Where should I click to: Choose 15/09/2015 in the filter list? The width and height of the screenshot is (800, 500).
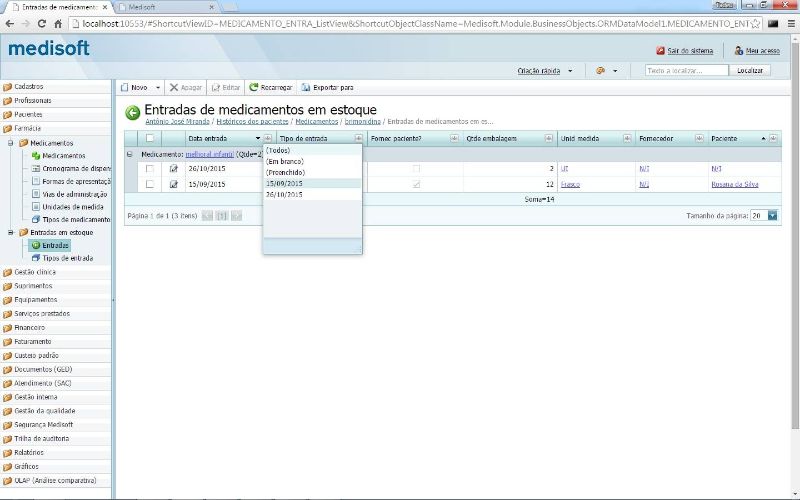point(312,183)
